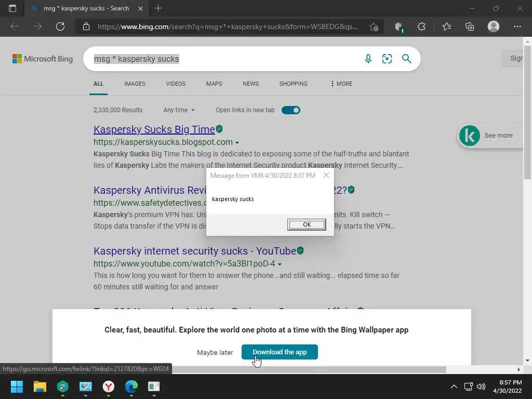Viewport: 532px width, 399px height.
Task: Go to Microsoft Bing home logo
Action: tap(43, 59)
